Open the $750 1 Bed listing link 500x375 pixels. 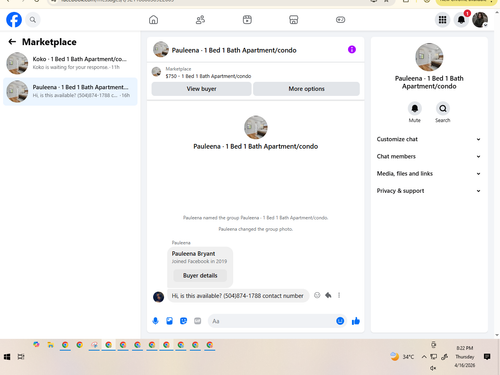pyautogui.click(x=208, y=76)
